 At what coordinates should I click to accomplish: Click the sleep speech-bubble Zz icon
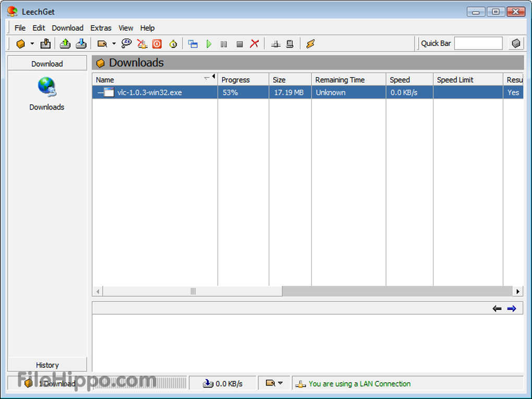click(126, 43)
